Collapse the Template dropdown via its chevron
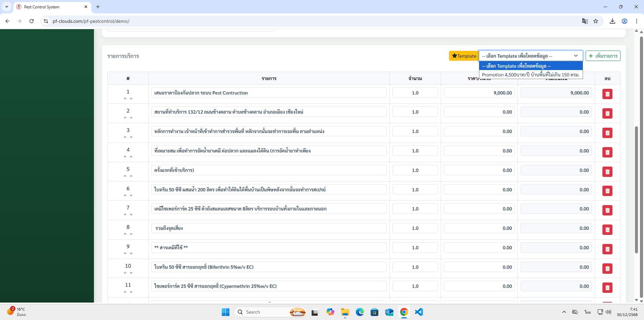The height and width of the screenshot is (320, 644). [x=576, y=56]
